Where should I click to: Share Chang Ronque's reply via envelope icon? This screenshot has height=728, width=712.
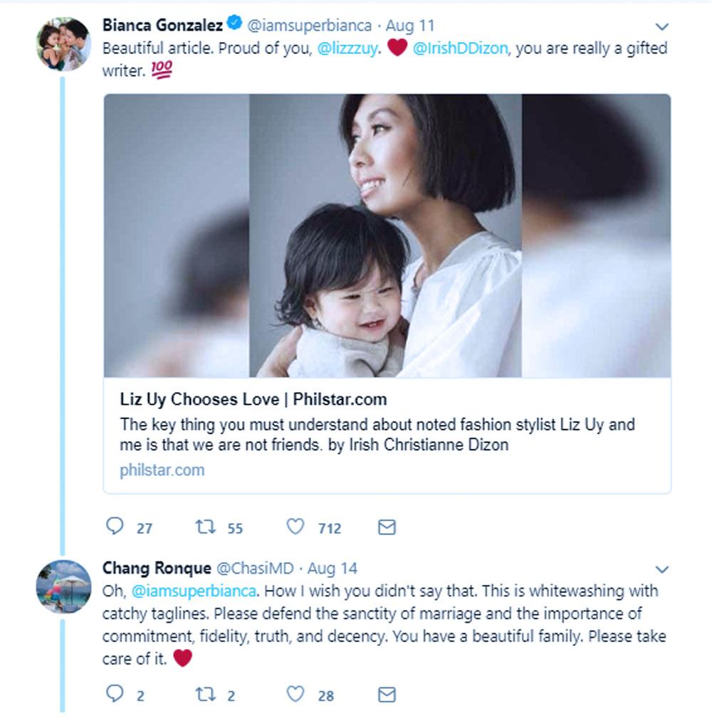(387, 695)
